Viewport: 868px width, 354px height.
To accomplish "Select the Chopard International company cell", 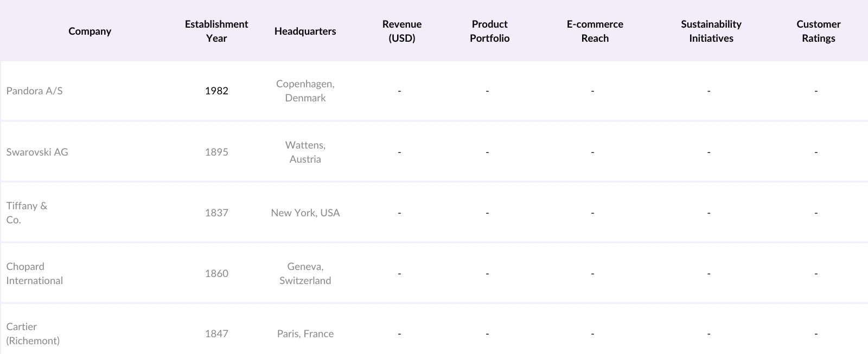I will [35, 274].
